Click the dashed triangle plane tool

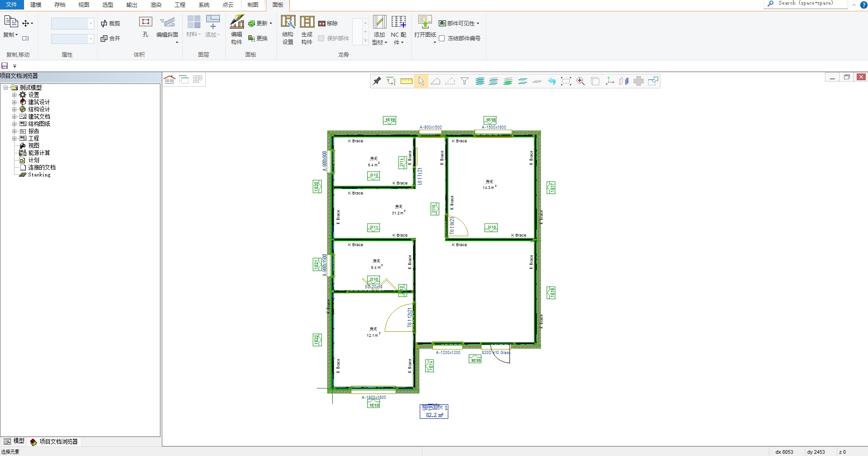450,81
